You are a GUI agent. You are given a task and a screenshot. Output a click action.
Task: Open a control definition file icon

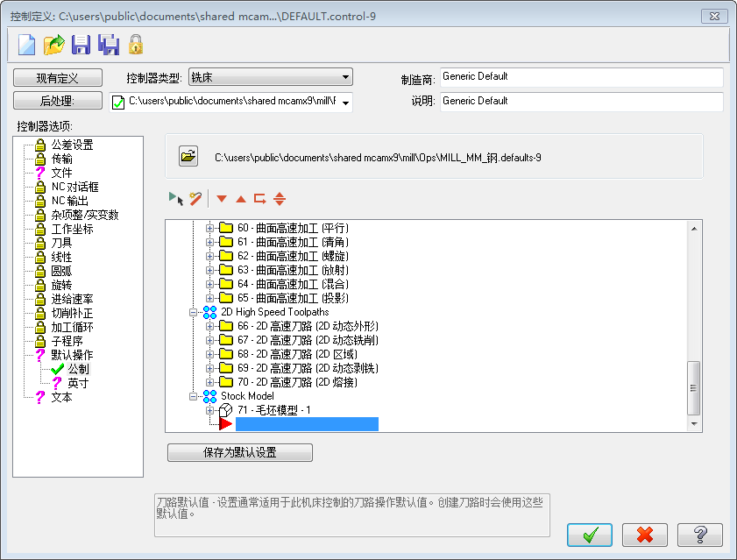[53, 46]
